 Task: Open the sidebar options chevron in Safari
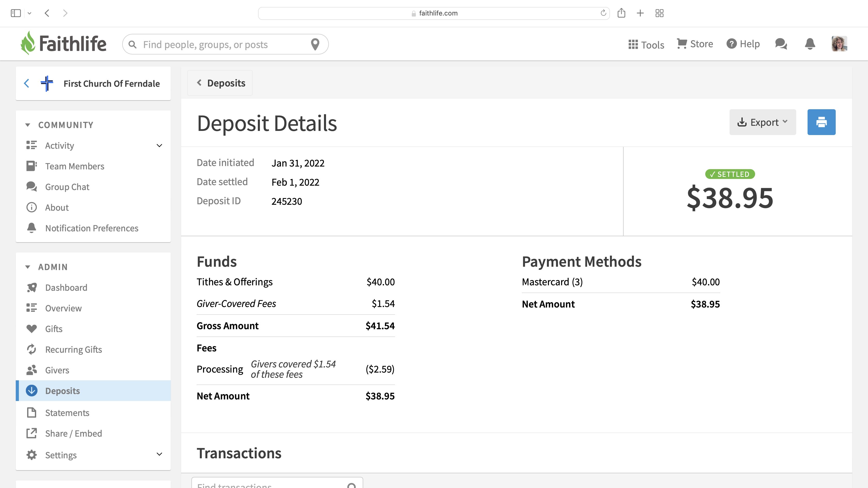[x=30, y=13]
